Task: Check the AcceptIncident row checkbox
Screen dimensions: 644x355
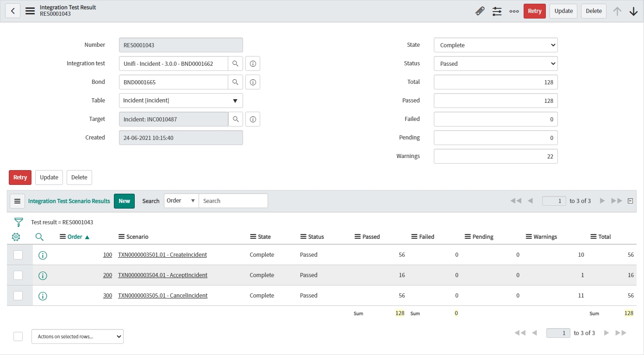Action: click(x=18, y=275)
